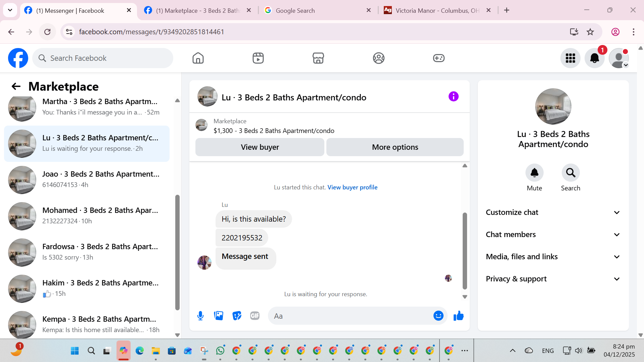Open Facebook Home icon
This screenshot has height=362, width=644.
[x=198, y=58]
